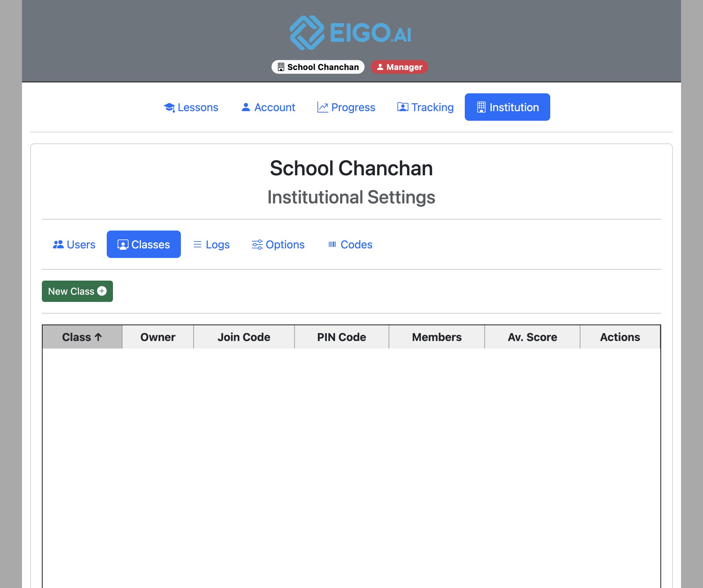Click the EIGO.AI logo
The image size is (703, 588).
[350, 33]
